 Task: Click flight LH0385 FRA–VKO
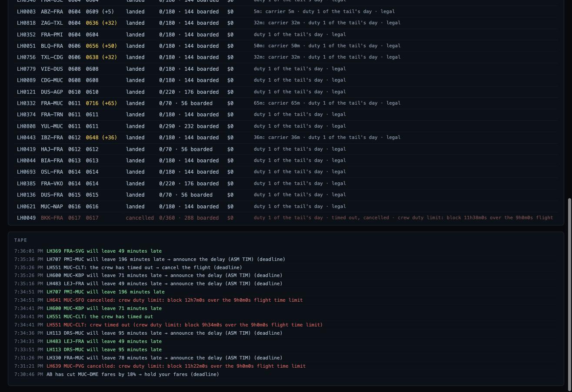286,183
